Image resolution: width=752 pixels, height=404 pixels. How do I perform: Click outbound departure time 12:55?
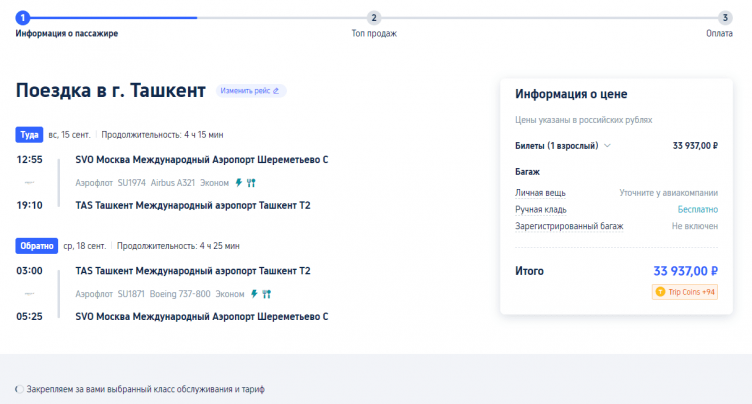pos(30,160)
